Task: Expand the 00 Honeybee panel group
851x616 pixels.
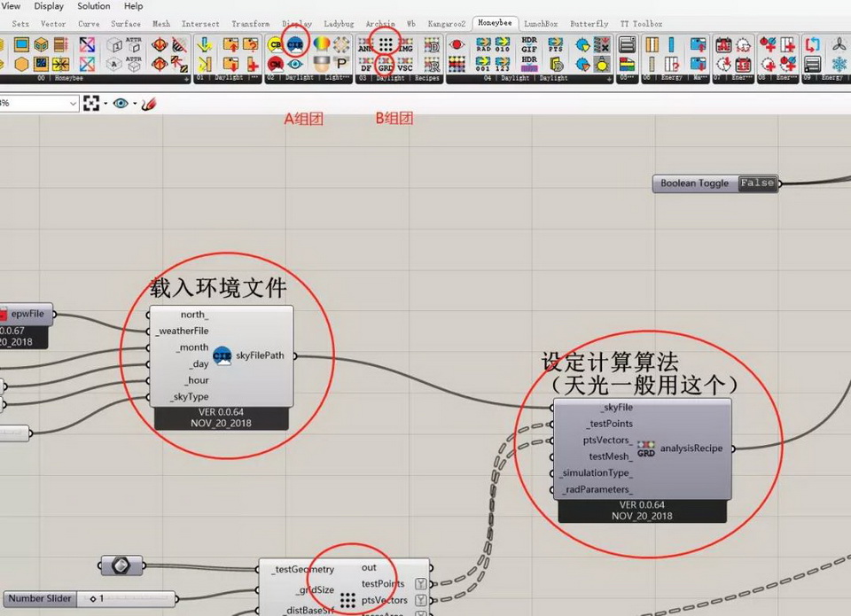Action: pyautogui.click(x=186, y=79)
